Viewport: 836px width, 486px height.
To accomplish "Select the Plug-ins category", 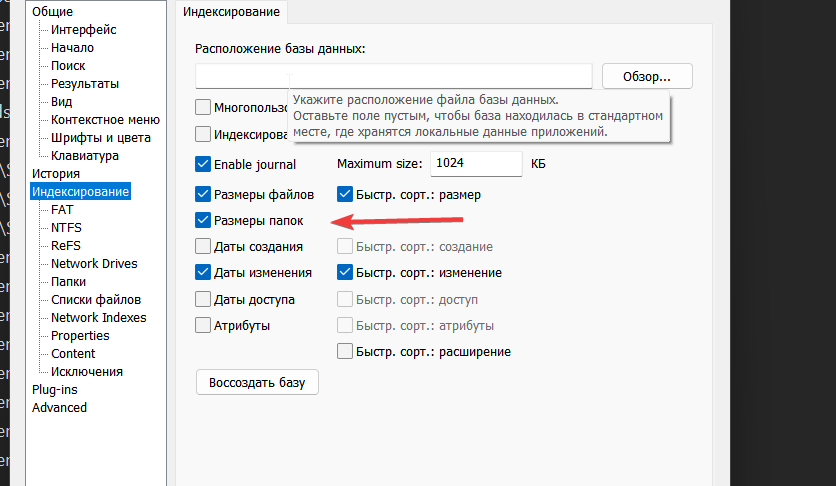I will (54, 390).
